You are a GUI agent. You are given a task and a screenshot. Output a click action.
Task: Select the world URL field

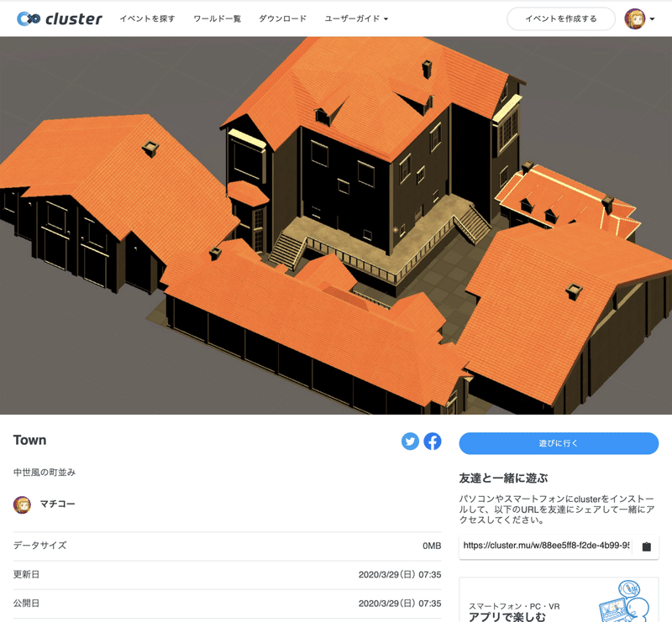click(x=547, y=546)
